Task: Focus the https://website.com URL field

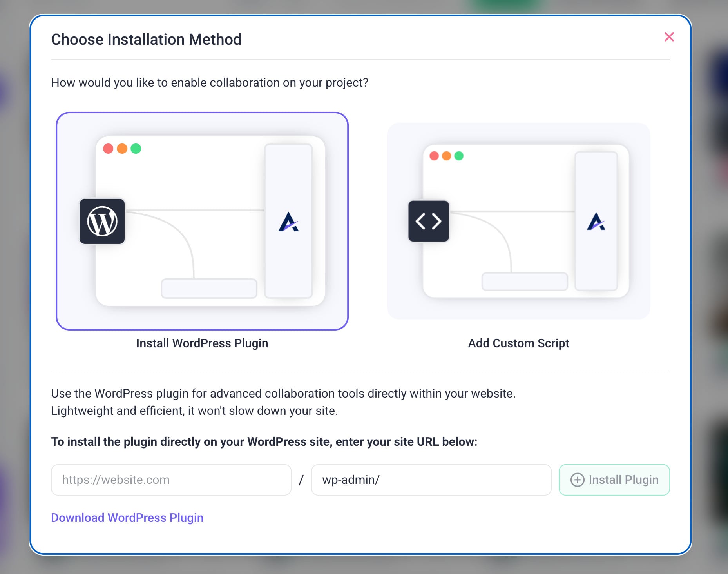Action: point(171,480)
